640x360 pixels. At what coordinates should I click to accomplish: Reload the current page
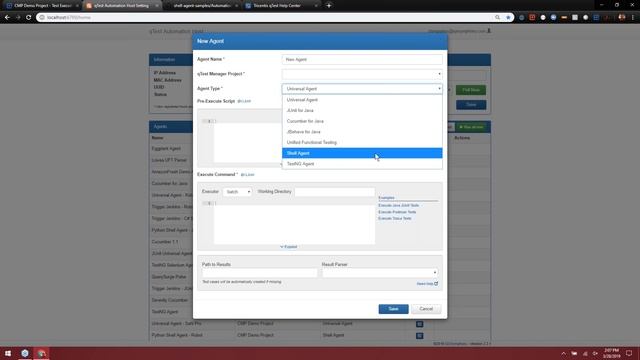point(29,18)
